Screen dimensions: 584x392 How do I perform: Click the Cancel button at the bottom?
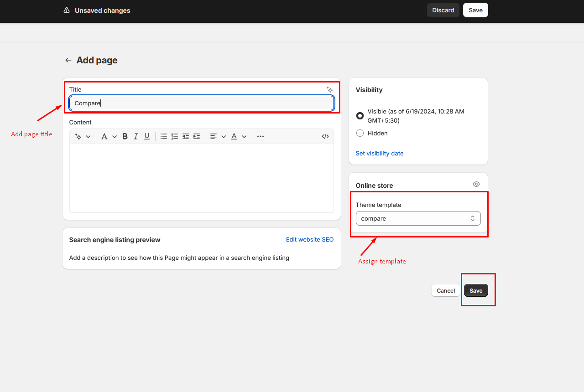click(x=446, y=290)
